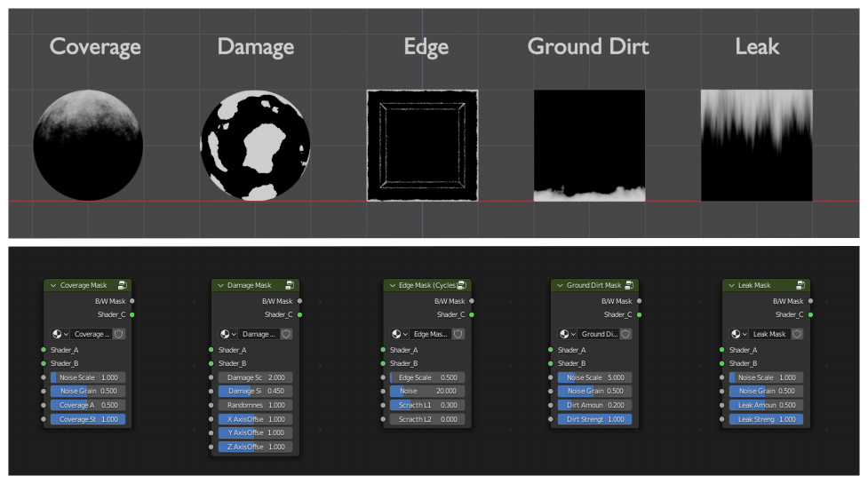Click the node group icon on Ground Dirt Mask header
The image size is (868, 484).
pos(629,285)
